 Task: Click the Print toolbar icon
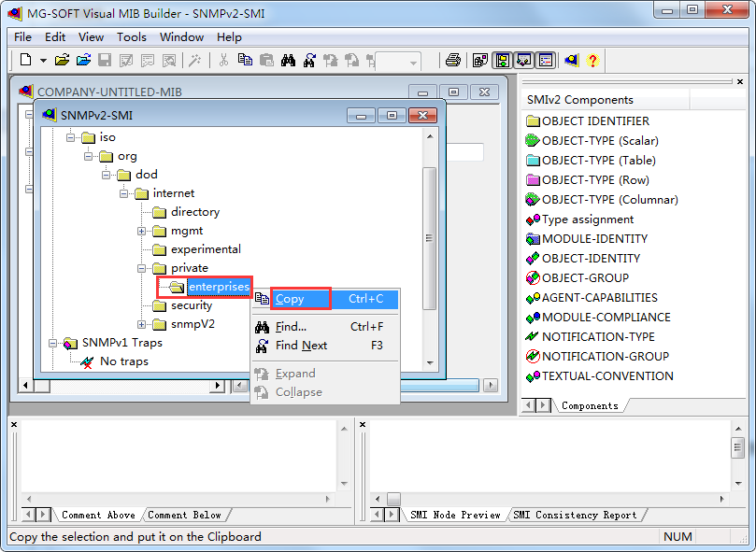coord(453,61)
